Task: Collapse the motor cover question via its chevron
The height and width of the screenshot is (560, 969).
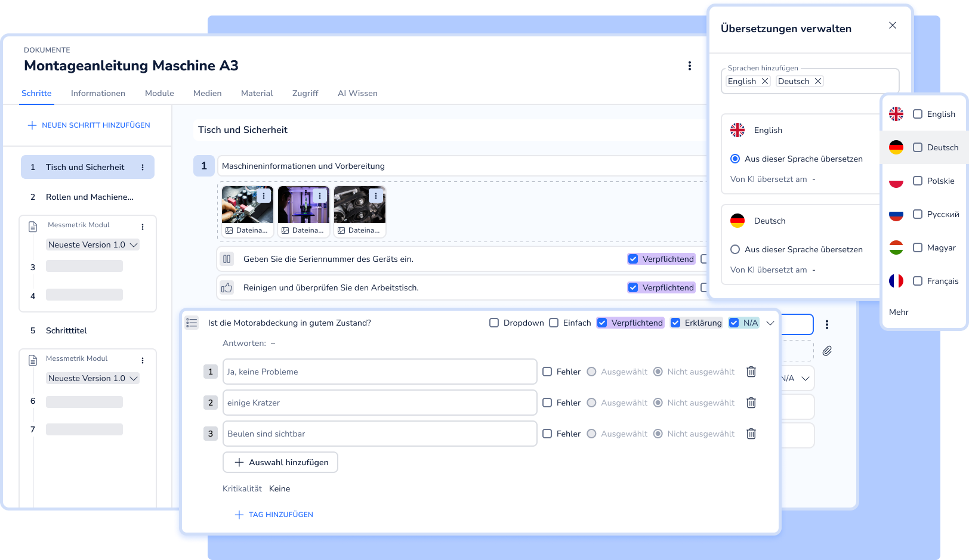Action: [x=770, y=323]
